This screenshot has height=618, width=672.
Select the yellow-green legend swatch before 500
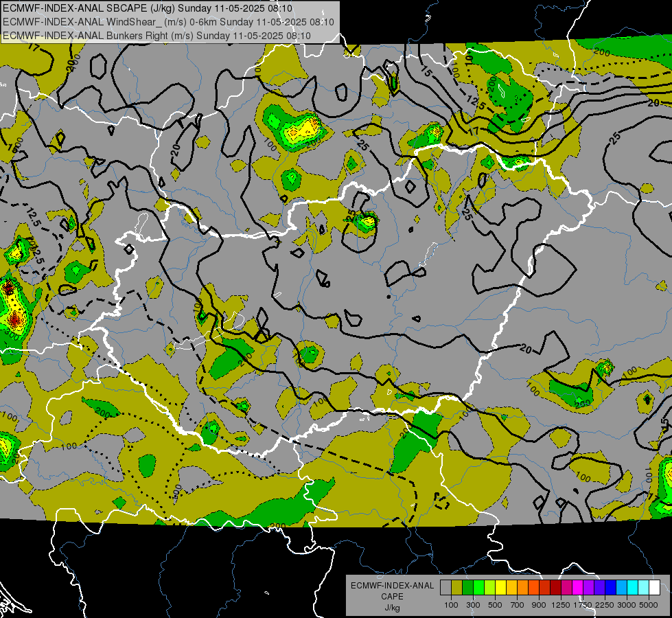click(x=489, y=588)
